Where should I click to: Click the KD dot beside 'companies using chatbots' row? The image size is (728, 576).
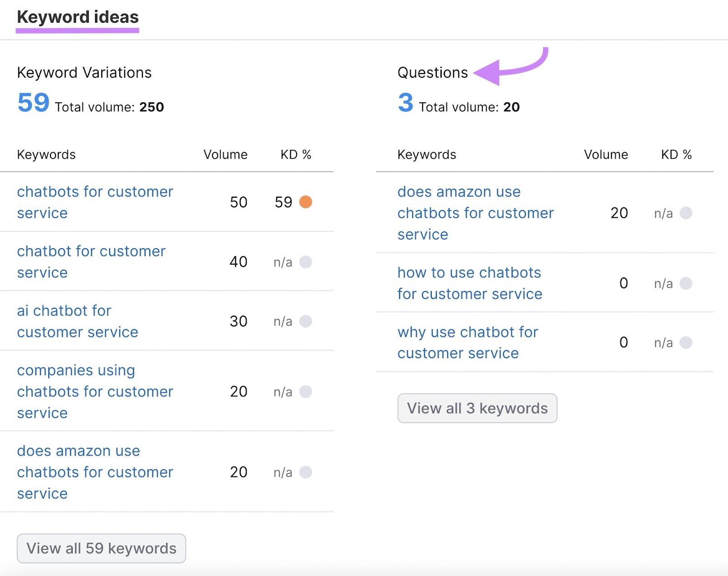(x=306, y=391)
